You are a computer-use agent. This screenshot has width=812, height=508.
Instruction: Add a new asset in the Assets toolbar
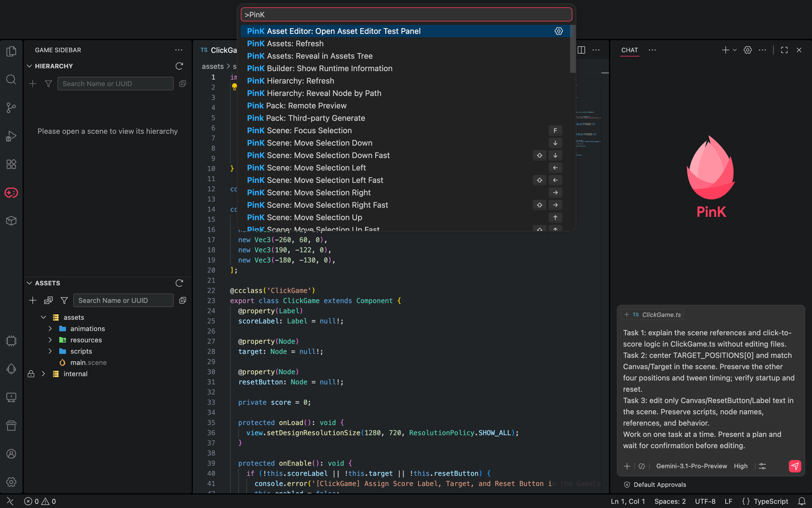point(33,300)
